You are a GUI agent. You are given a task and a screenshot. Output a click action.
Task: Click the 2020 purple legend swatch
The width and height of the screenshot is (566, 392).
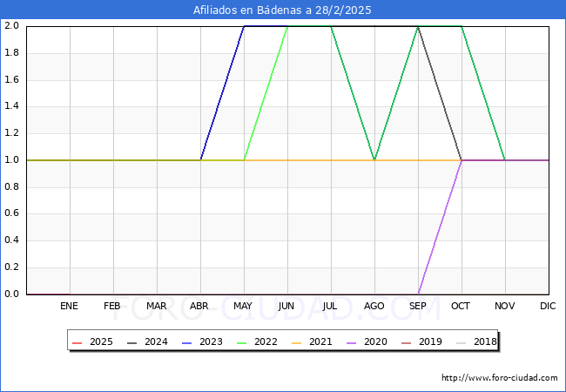pyautogui.click(x=351, y=342)
